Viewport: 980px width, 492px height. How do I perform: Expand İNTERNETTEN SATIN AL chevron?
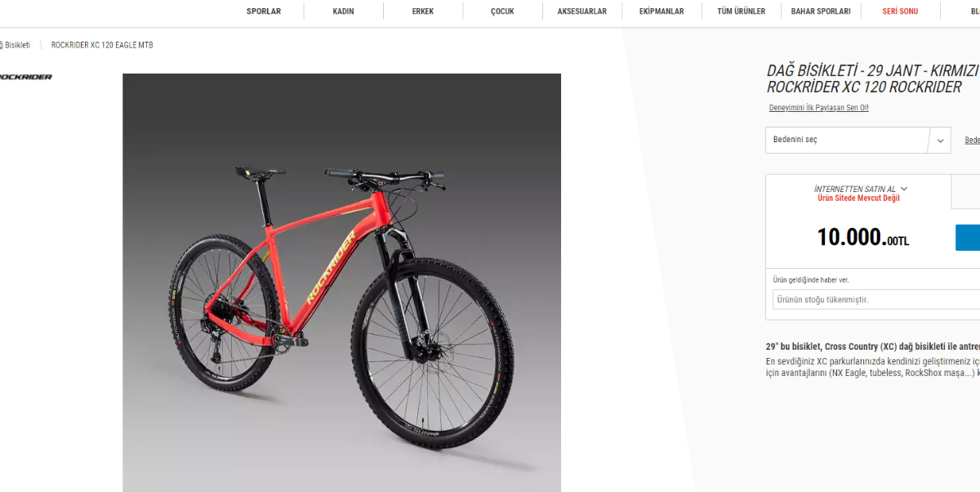(904, 189)
